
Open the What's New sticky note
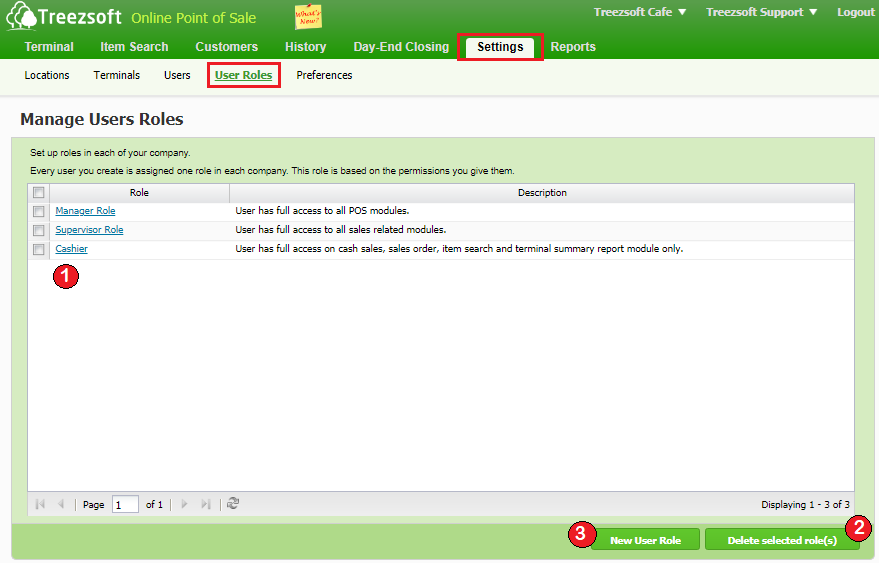pyautogui.click(x=308, y=16)
